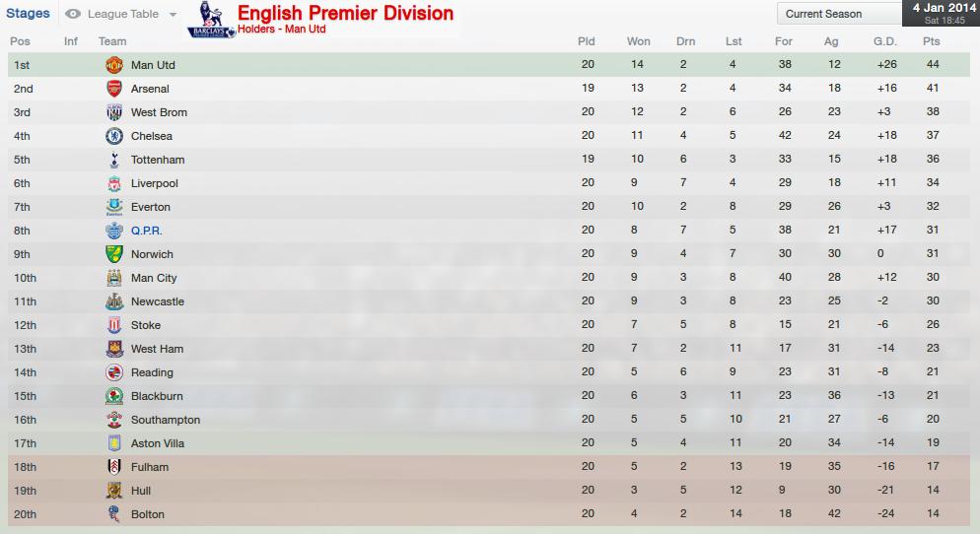This screenshot has height=534, width=980.
Task: Click the Fulham club crest
Action: click(x=114, y=467)
